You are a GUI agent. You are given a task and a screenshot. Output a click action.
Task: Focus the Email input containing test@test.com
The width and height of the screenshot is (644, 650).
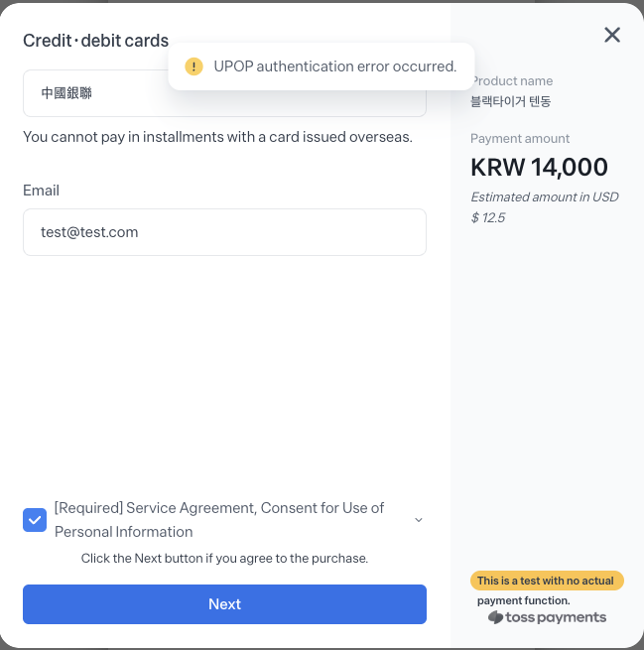click(224, 232)
